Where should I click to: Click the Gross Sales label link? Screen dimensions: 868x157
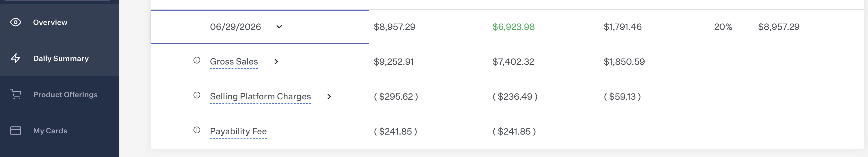[x=234, y=61]
